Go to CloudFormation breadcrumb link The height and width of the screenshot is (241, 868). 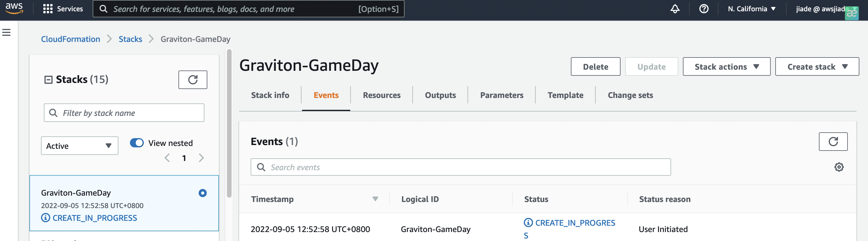(70, 39)
